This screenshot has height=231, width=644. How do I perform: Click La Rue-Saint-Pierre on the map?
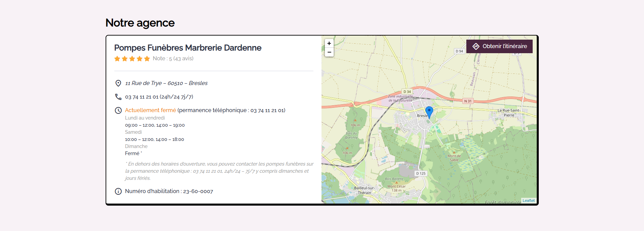tap(509, 113)
